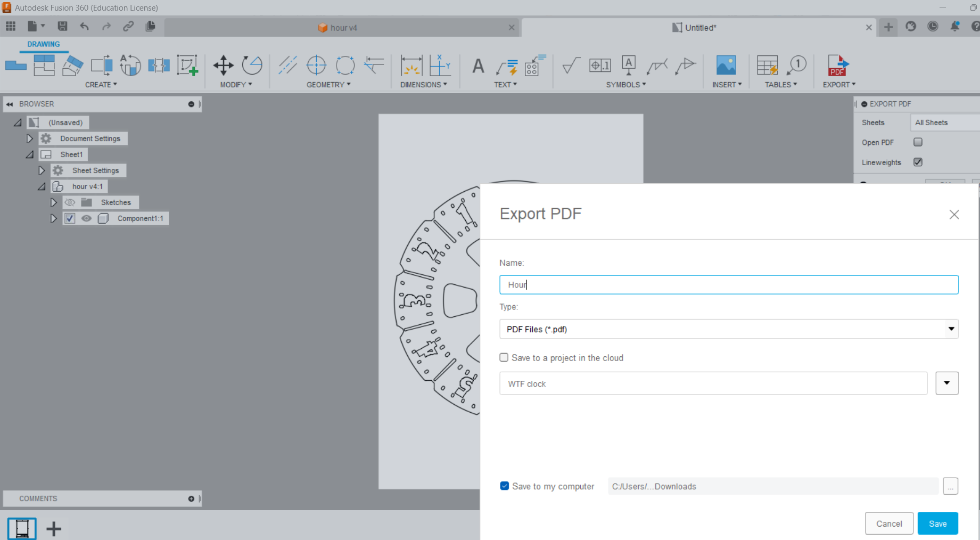
Task: Open the PDF Files type dropdown
Action: [951, 329]
